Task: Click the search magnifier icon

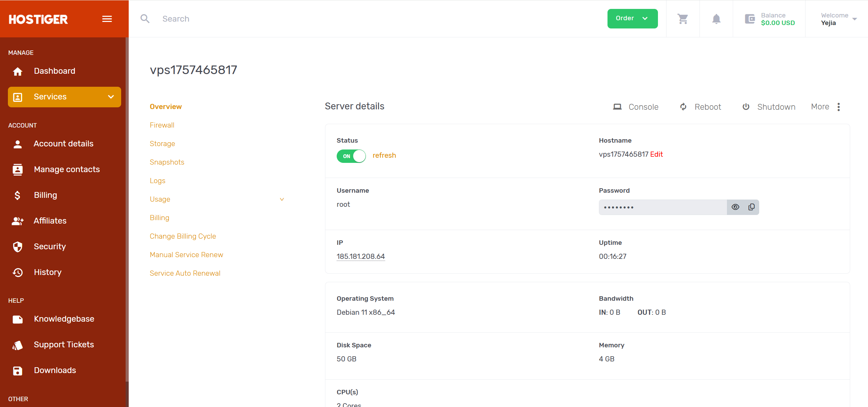Action: 145,19
